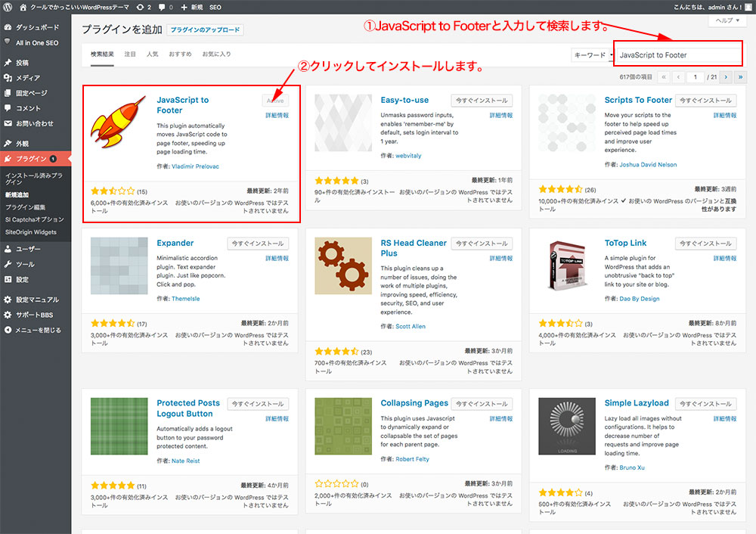756x534 pixels.
Task: Click Simple Lazyload loading thumbnail
Action: click(567, 427)
